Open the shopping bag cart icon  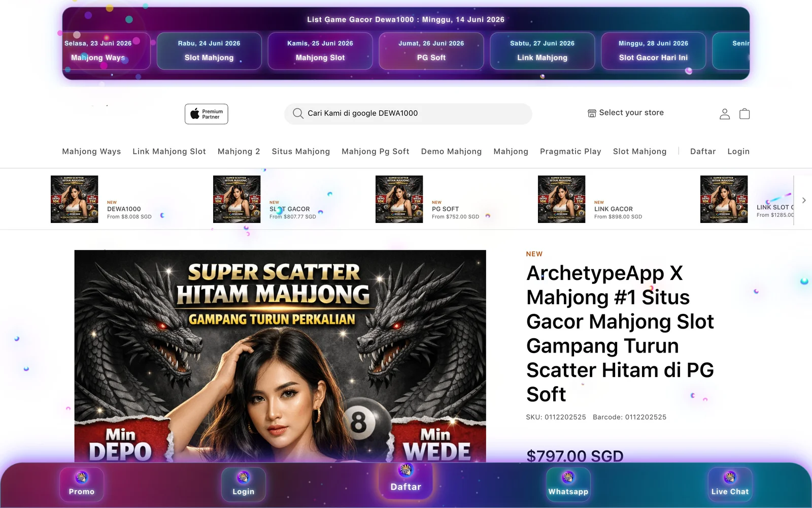click(745, 114)
